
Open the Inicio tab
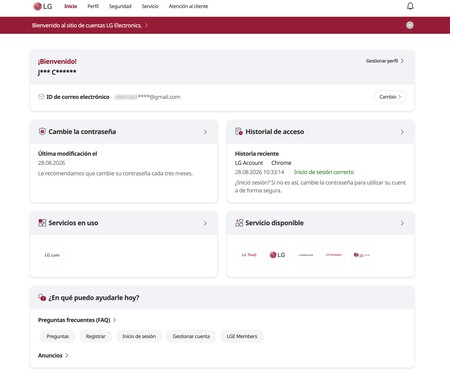(71, 6)
